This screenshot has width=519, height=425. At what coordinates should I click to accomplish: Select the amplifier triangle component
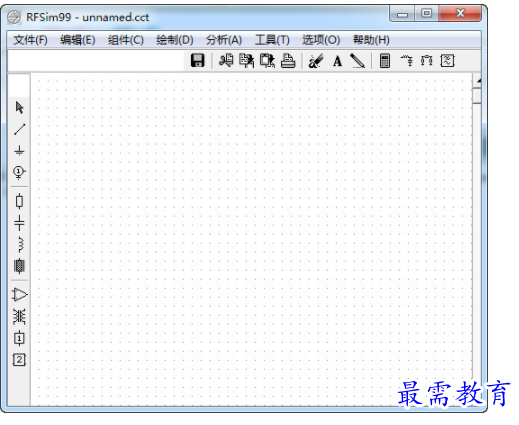coord(19,295)
